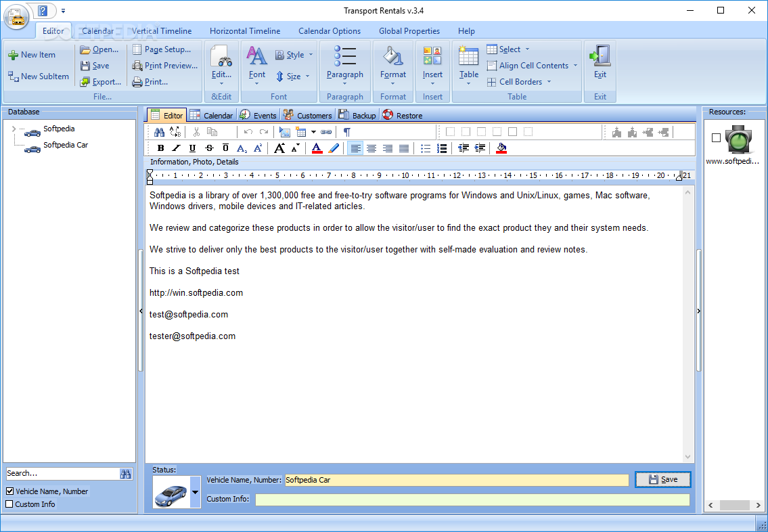This screenshot has height=532, width=768.
Task: Click the Custom Info text field
Action: point(473,500)
